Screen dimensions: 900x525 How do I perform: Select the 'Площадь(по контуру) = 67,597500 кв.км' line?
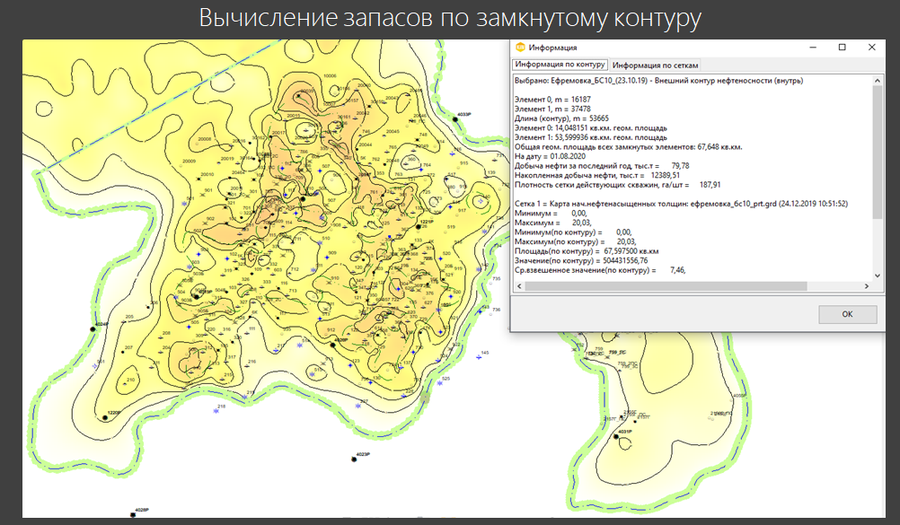click(x=587, y=251)
